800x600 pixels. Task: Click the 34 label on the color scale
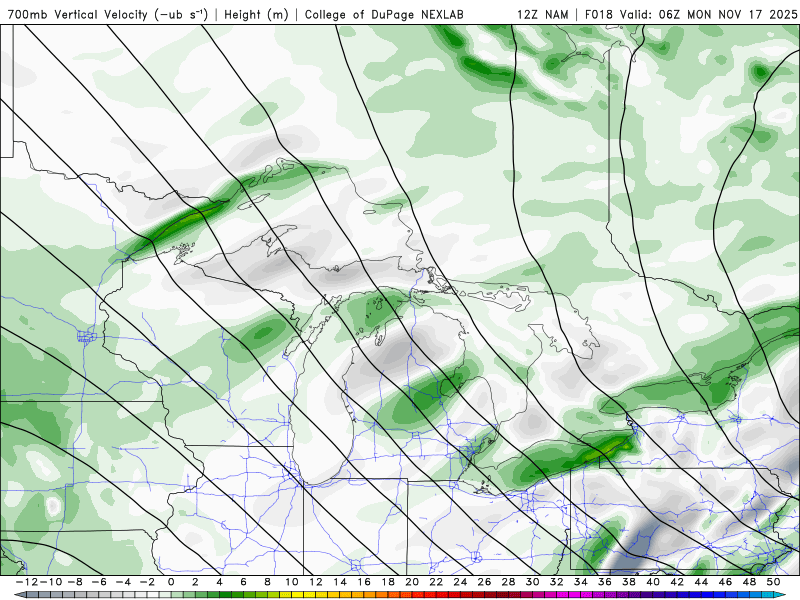coord(581,582)
